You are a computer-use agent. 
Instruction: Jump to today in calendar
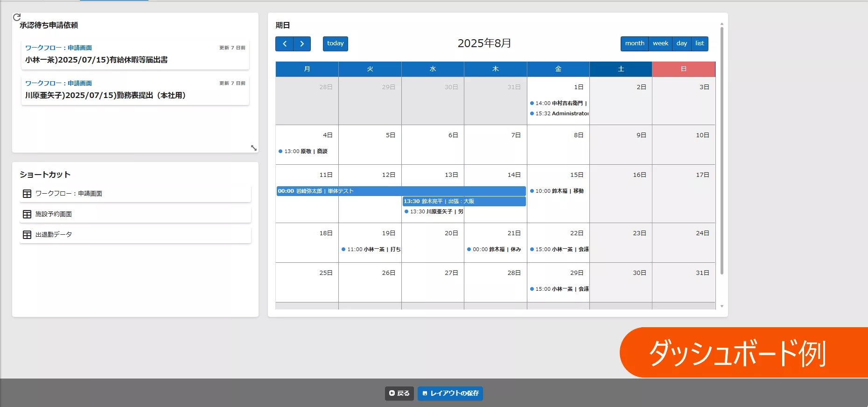[x=335, y=43]
